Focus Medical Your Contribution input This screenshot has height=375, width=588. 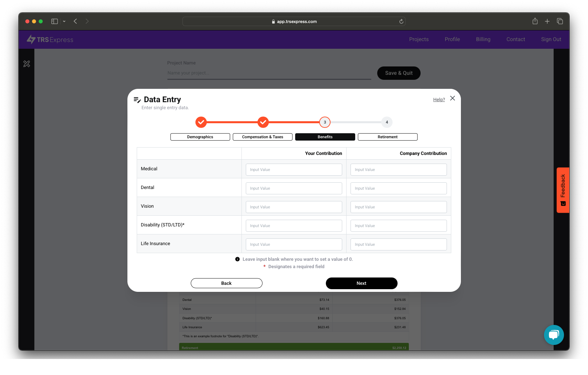(294, 170)
